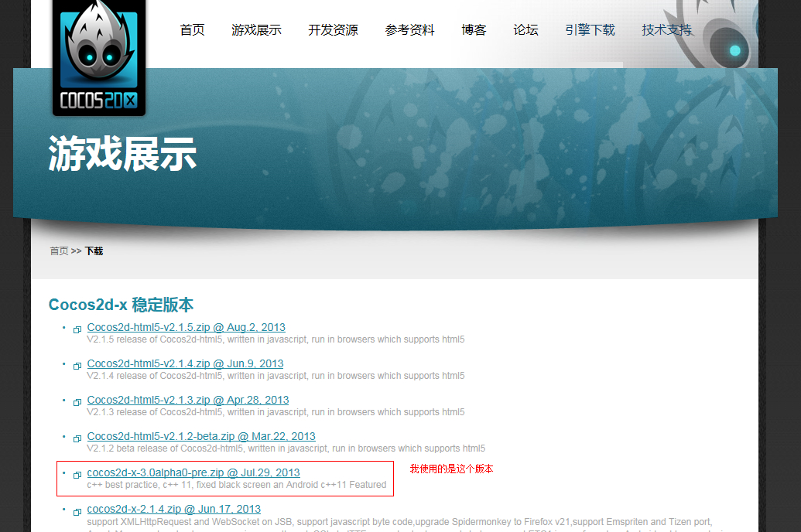Image resolution: width=801 pixels, height=532 pixels.
Task: Open the 论坛 menu item
Action: point(525,30)
